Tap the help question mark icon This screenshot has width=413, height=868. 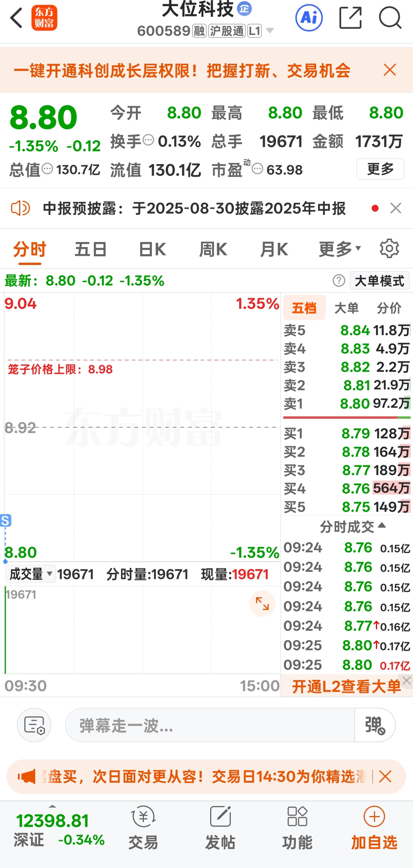(339, 281)
